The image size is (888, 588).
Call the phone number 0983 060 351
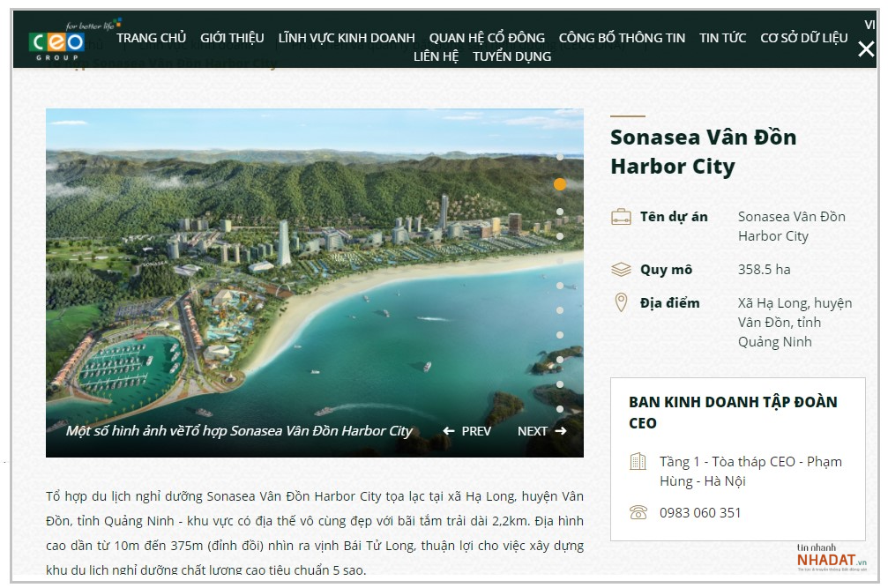click(700, 512)
